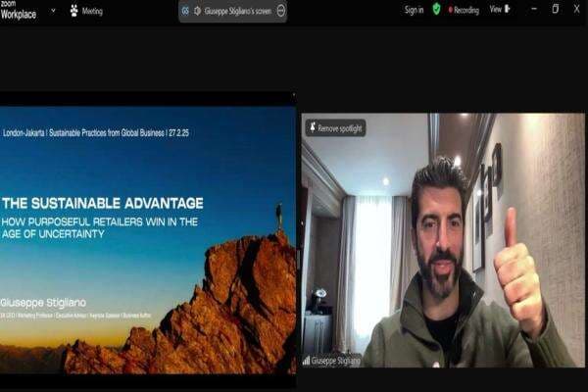Viewport: 588px width, 392px height.
Task: Remove spotlight from Giuseppe's video
Action: click(335, 127)
